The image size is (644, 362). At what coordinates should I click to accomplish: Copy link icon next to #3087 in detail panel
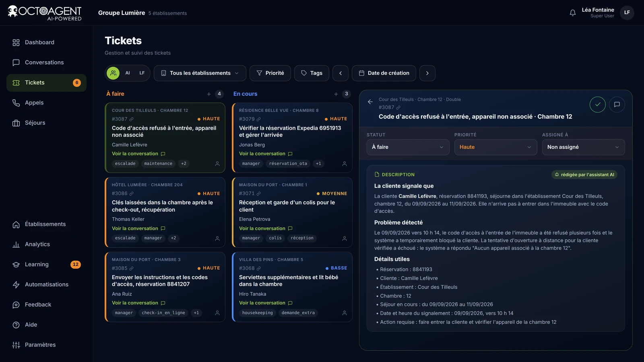click(x=398, y=107)
